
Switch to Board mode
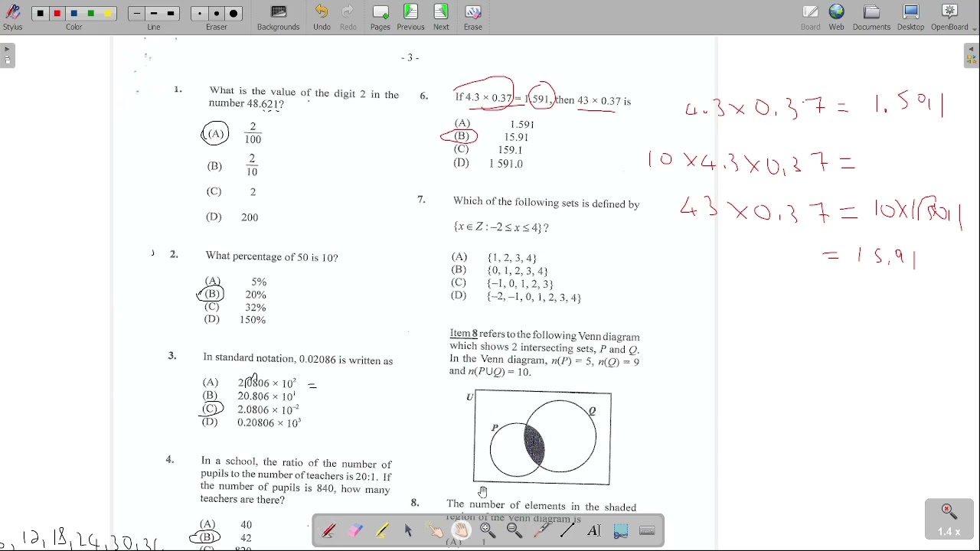pos(811,17)
